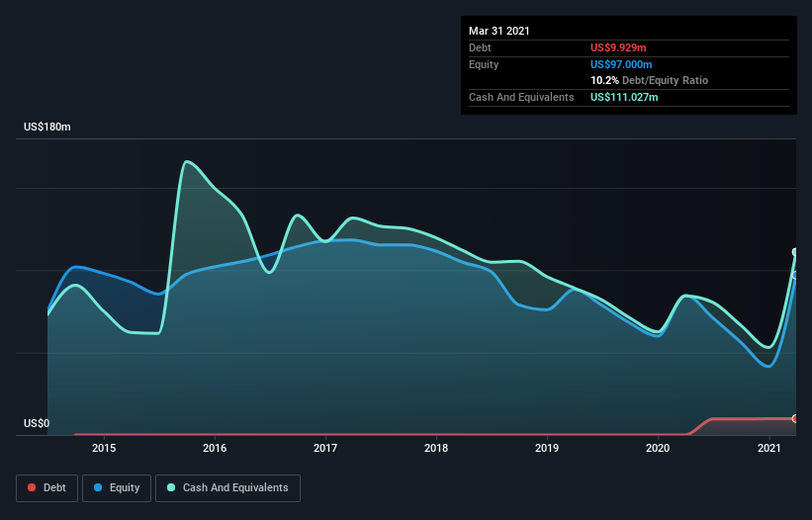Select the 2015 label on the x-axis
Viewport: 812px width, 520px height.
tap(104, 449)
